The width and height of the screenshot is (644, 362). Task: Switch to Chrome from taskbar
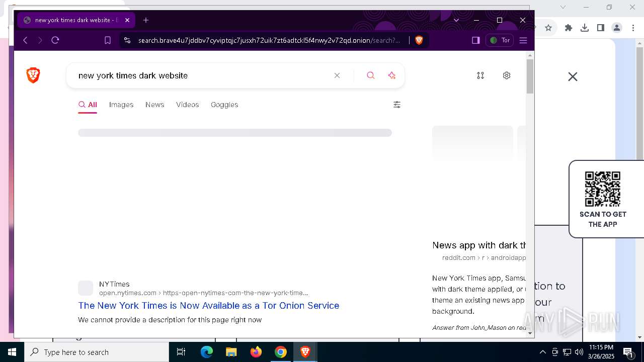point(281,352)
